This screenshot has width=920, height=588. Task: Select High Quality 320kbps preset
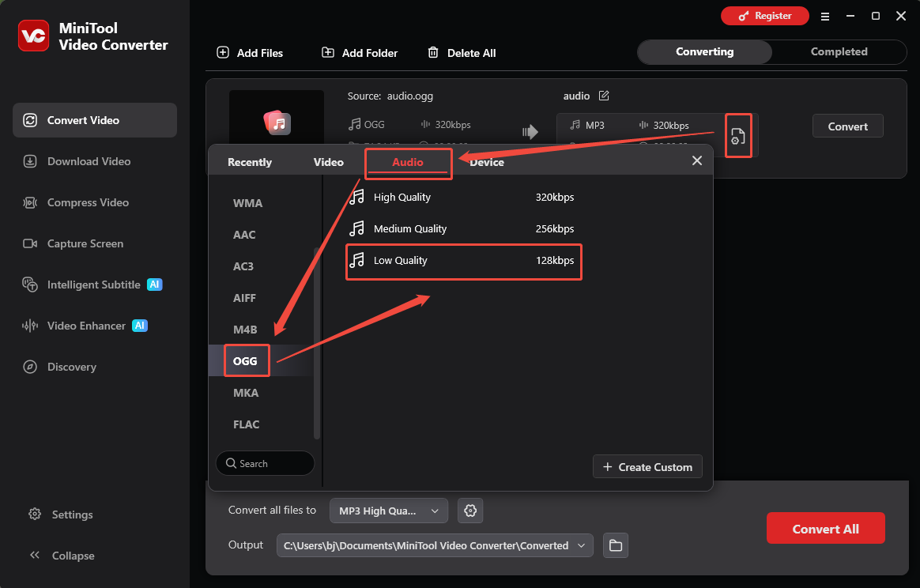pos(463,197)
